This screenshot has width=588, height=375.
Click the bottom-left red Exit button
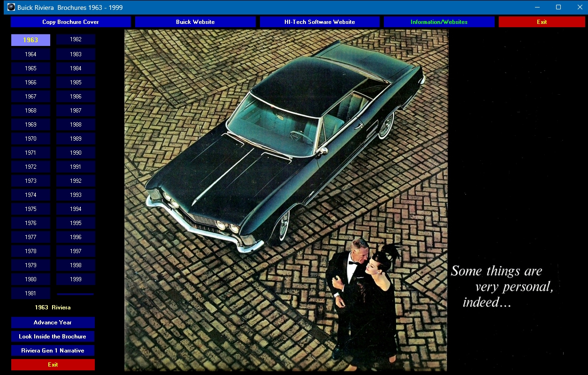click(x=53, y=365)
